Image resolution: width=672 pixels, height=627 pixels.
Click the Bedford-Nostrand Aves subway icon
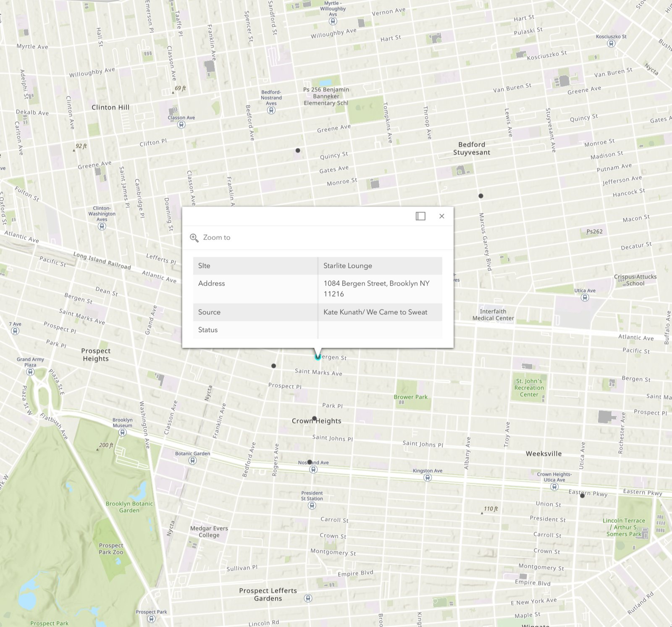coord(271,110)
